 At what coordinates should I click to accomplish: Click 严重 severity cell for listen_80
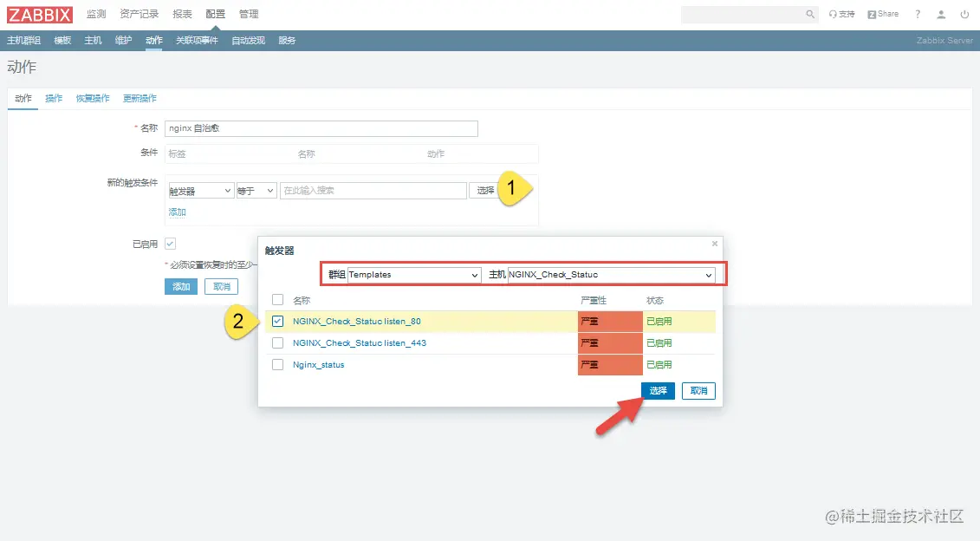(610, 322)
